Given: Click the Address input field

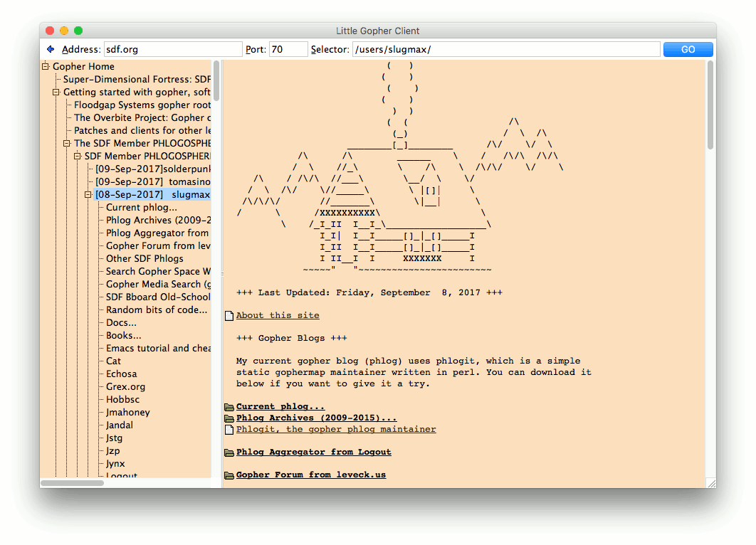Looking at the screenshot, I should point(172,50).
